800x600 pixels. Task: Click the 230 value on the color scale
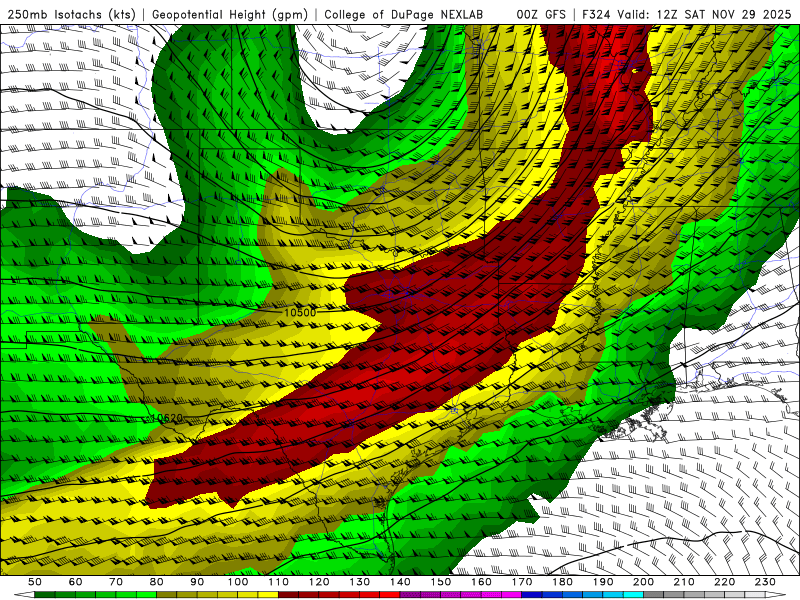765,582
